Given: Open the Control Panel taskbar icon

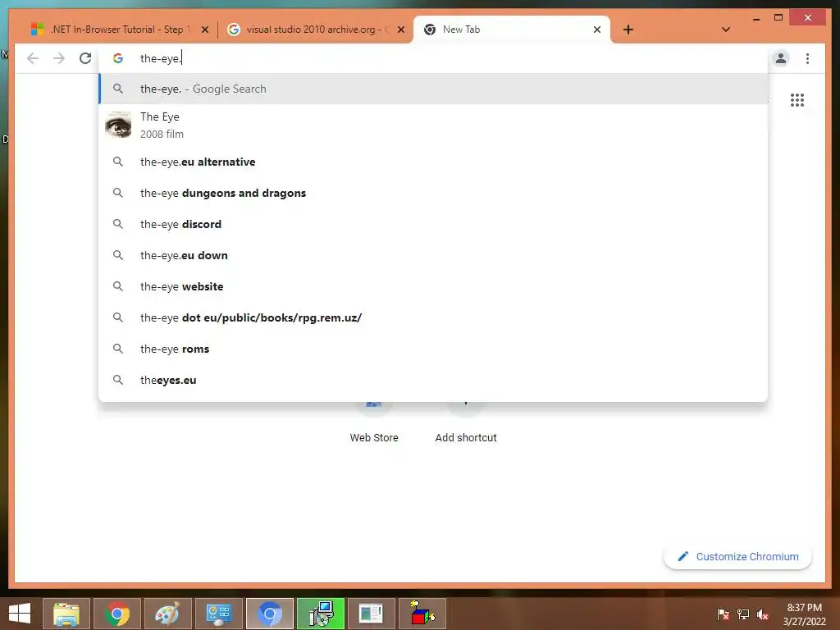Looking at the screenshot, I should 218,614.
